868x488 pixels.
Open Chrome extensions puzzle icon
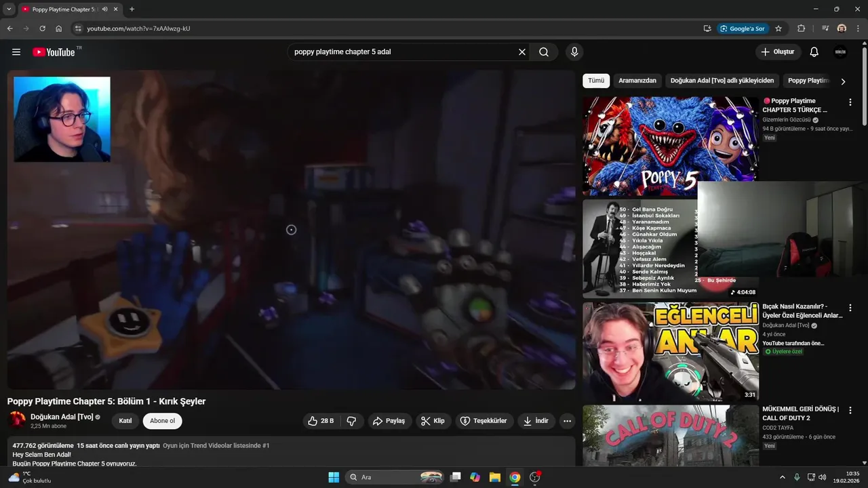(x=802, y=28)
